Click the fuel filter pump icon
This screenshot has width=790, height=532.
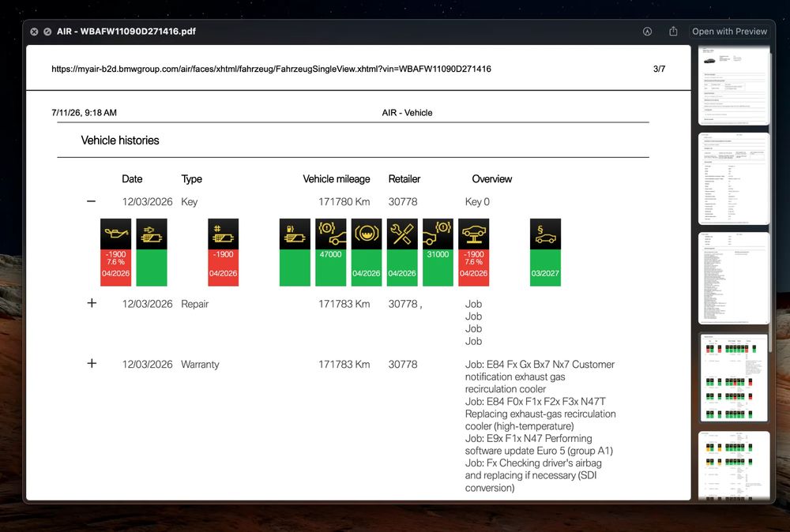(x=295, y=234)
